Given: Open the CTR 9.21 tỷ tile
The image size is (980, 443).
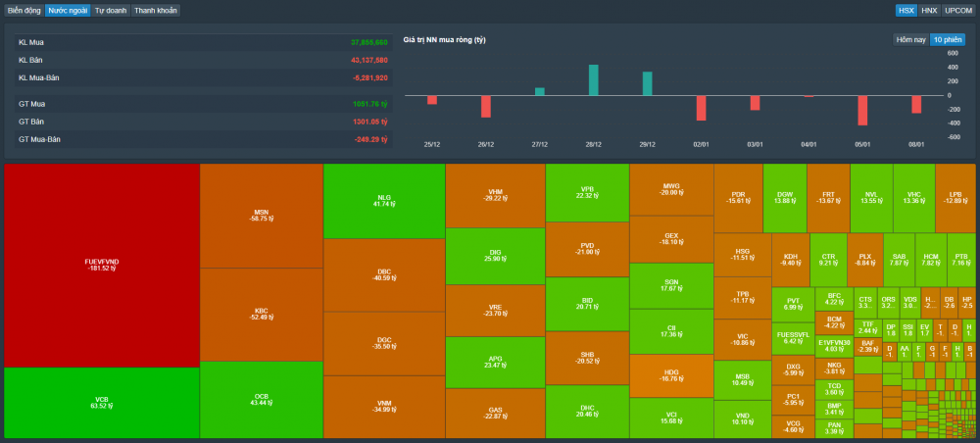Looking at the screenshot, I should point(828,260).
